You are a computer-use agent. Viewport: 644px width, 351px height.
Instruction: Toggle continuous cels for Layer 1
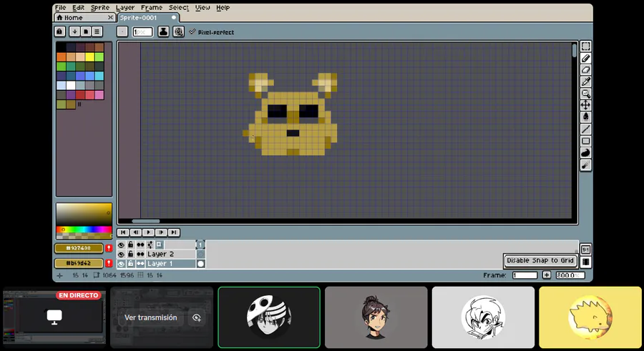(x=140, y=264)
